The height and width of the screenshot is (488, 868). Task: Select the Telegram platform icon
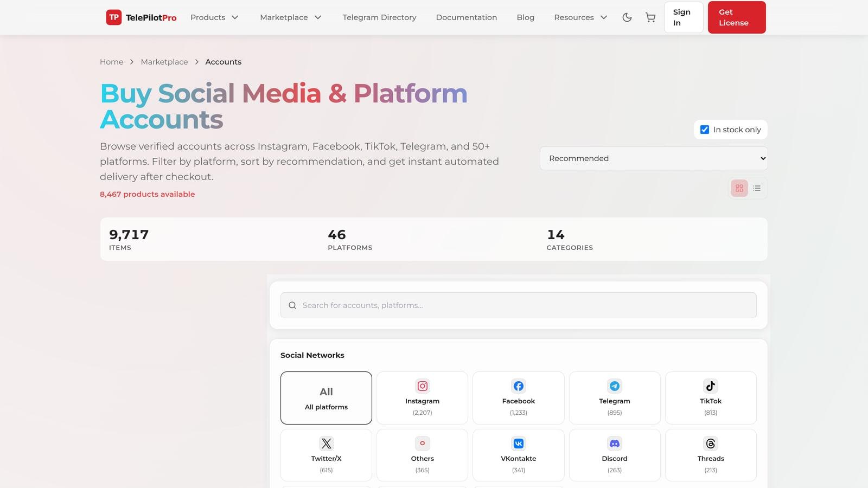pyautogui.click(x=615, y=386)
